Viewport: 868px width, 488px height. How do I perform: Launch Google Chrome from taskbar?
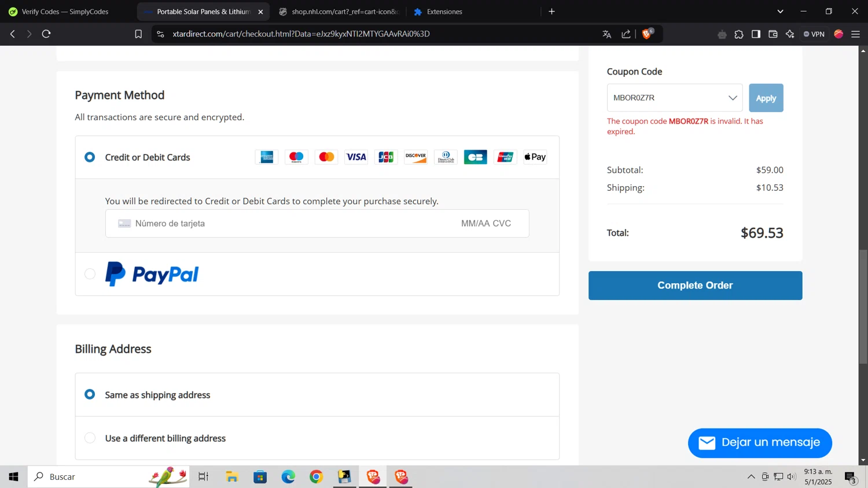tap(316, 476)
